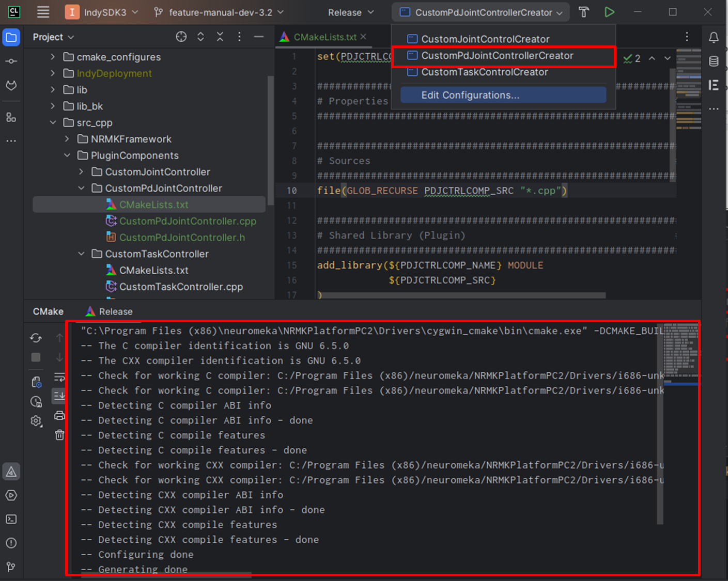Click the Reload CMake Project icon
The image size is (728, 581).
tap(36, 338)
